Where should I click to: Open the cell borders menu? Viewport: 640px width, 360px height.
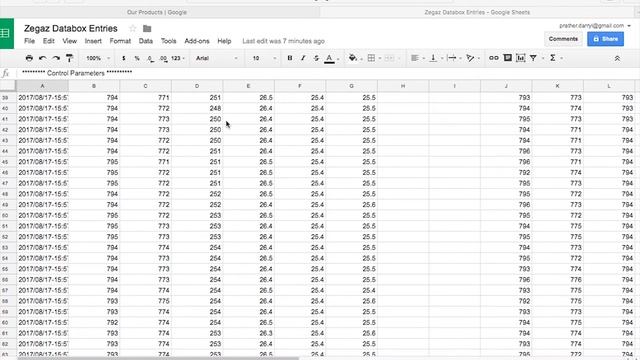(x=371, y=58)
